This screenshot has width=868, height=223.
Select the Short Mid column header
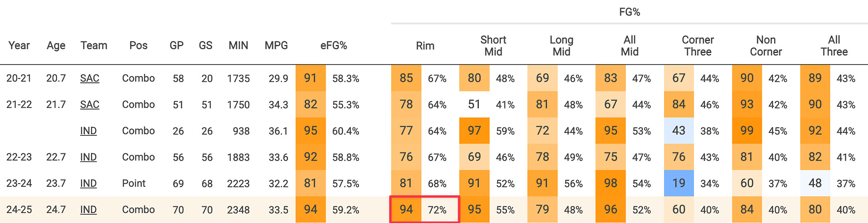tap(493, 45)
